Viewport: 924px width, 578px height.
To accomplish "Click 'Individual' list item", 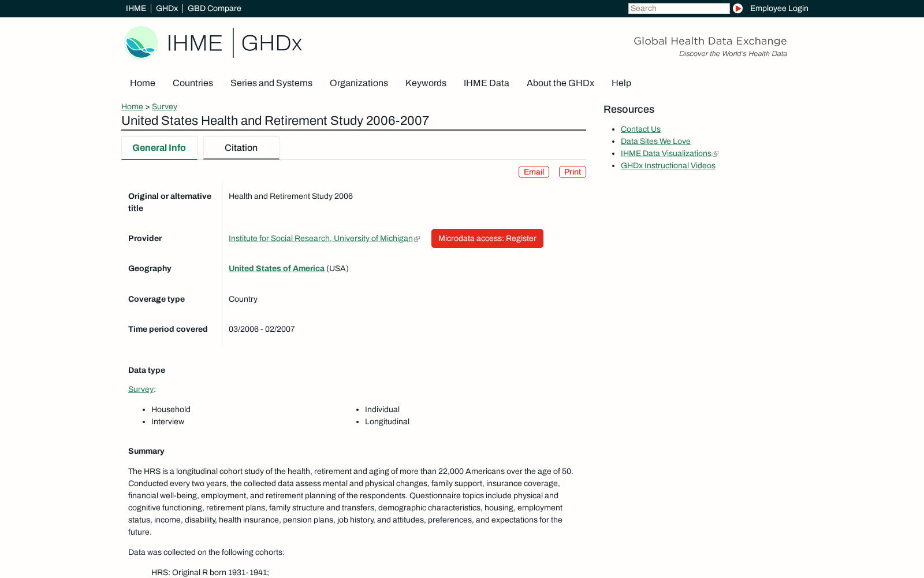I will tap(382, 409).
